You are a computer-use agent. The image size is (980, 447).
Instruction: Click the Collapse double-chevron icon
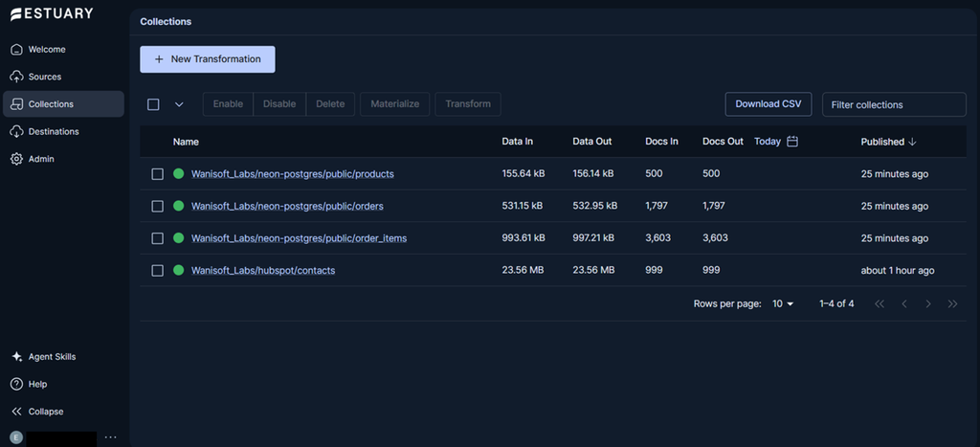[17, 412]
